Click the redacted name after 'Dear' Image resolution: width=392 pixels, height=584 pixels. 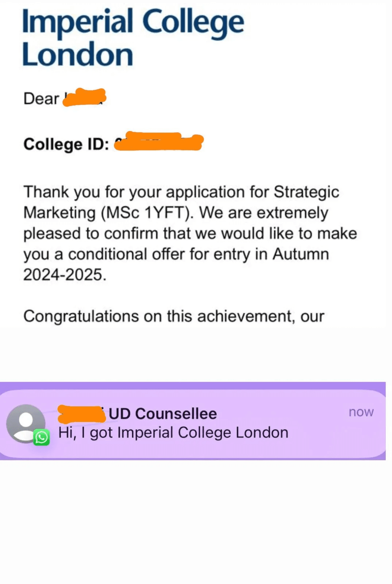pos(84,97)
